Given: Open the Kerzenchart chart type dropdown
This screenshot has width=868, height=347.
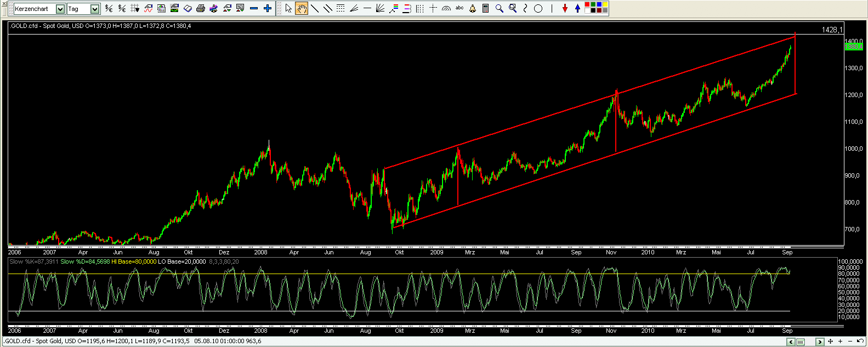Looking at the screenshot, I should coord(60,8).
